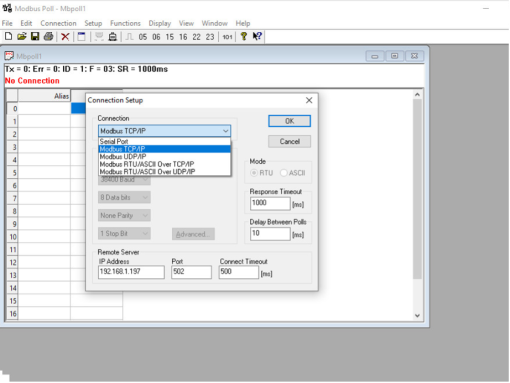This screenshot has height=383, width=510.
Task: Open the View menu
Action: click(x=186, y=23)
